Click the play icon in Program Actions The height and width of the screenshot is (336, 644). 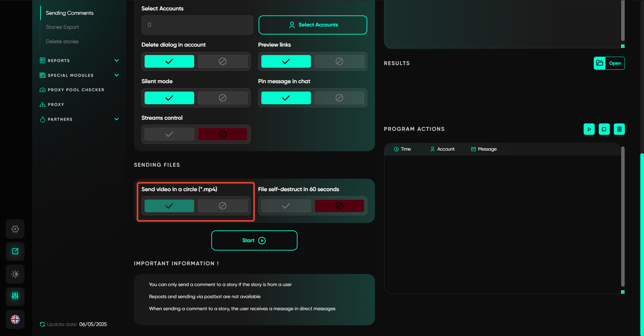(589, 129)
